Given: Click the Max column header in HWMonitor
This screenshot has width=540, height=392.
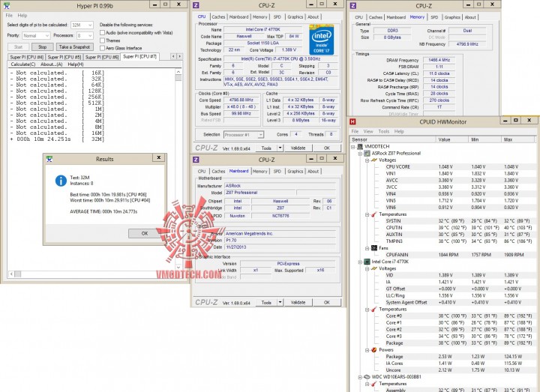Looking at the screenshot, I should pyautogui.click(x=518, y=139).
